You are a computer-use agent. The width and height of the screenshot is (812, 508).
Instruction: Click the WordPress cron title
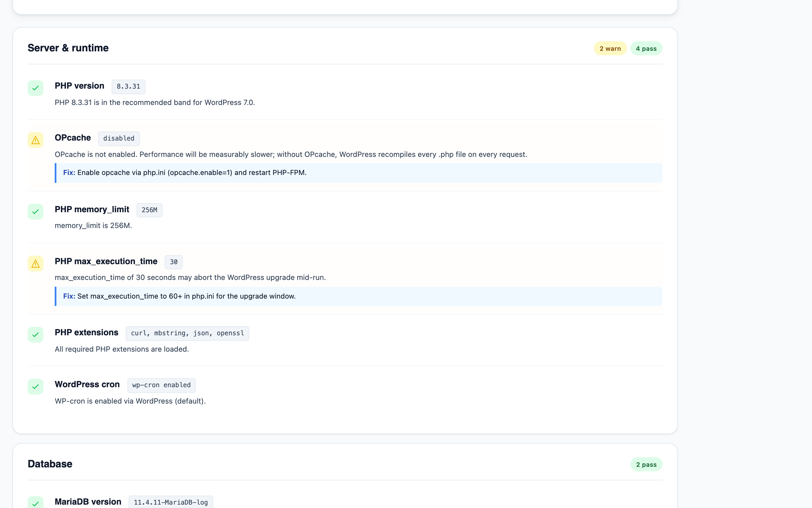[87, 384]
